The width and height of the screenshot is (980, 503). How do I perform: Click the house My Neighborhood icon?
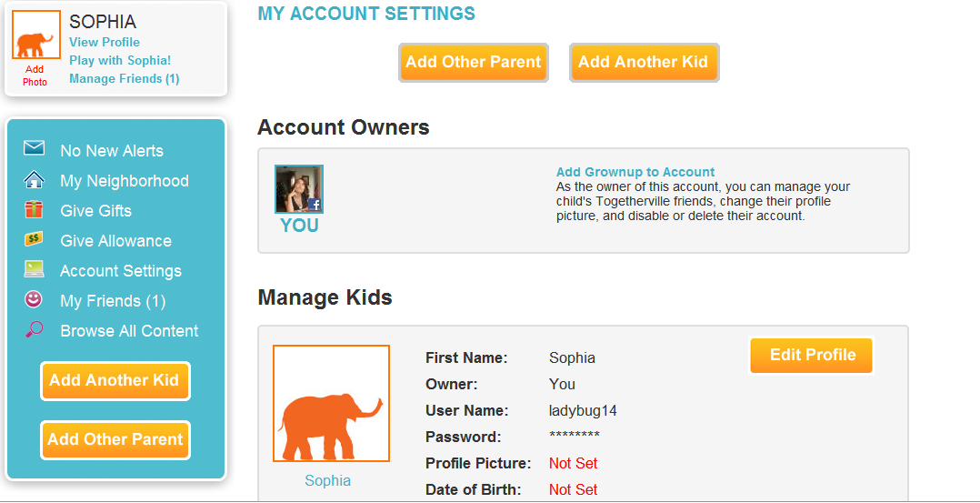pyautogui.click(x=35, y=179)
